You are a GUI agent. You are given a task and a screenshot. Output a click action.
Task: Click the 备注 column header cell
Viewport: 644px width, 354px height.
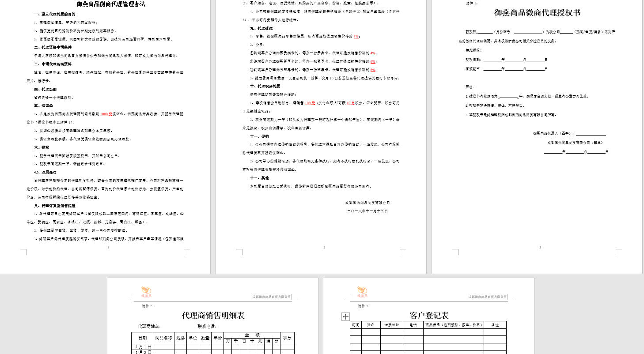[495, 325]
